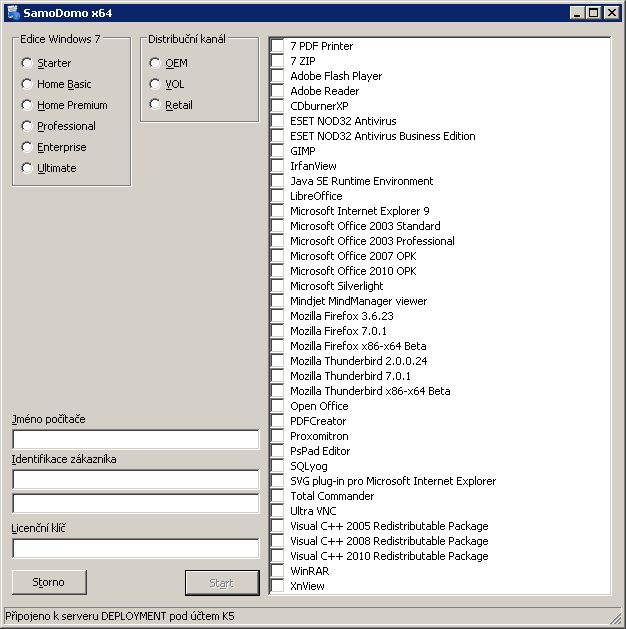Enable Proxomitron checkbox

(x=277, y=436)
